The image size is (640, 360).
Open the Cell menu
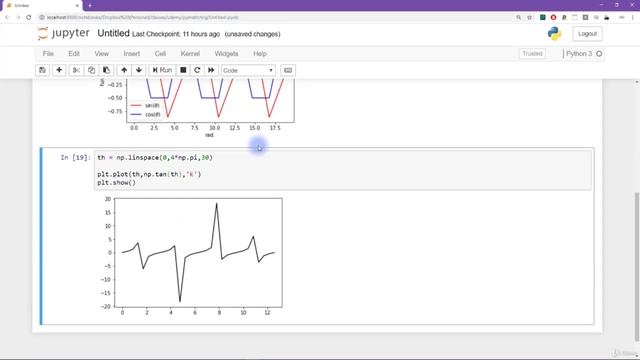[x=160, y=53]
